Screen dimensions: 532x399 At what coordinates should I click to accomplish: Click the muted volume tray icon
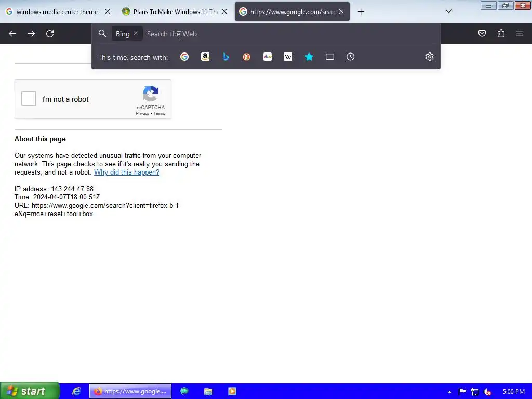pyautogui.click(x=487, y=392)
